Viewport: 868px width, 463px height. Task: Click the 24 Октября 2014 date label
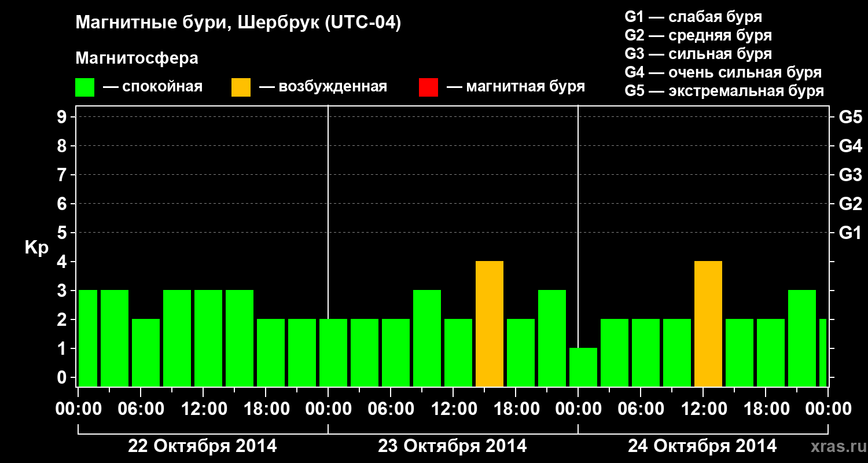click(x=703, y=446)
